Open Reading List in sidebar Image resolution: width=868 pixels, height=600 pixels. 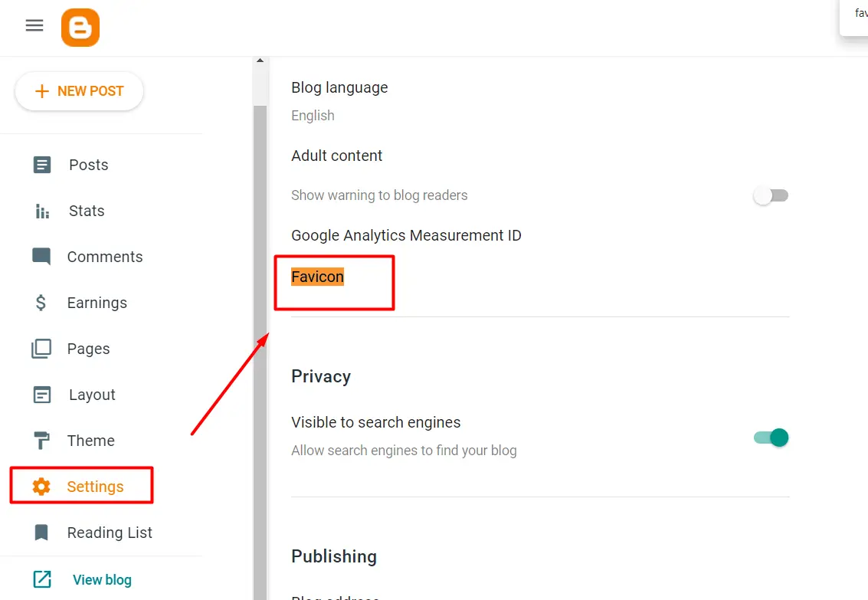click(110, 533)
